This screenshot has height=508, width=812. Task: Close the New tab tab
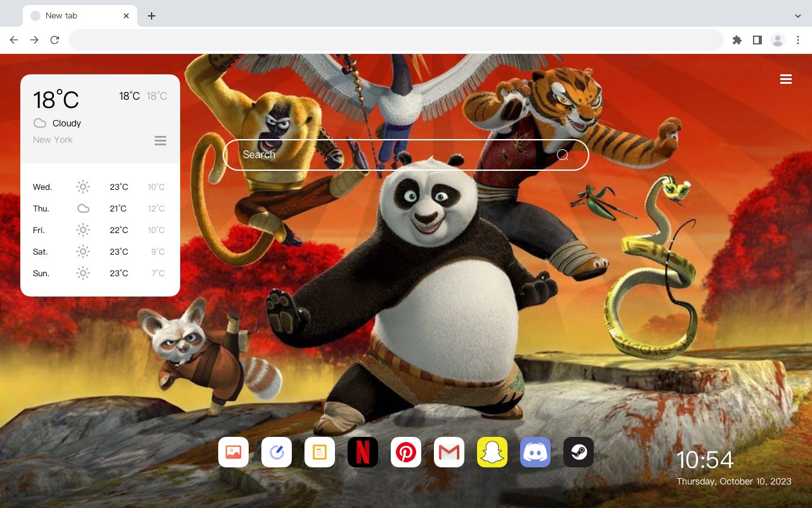(127, 16)
